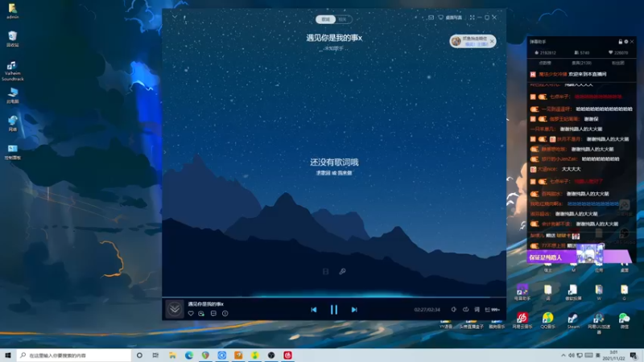This screenshot has width=644, height=362.
Task: Open the Control Panel desktop icon
Action: coord(12,151)
